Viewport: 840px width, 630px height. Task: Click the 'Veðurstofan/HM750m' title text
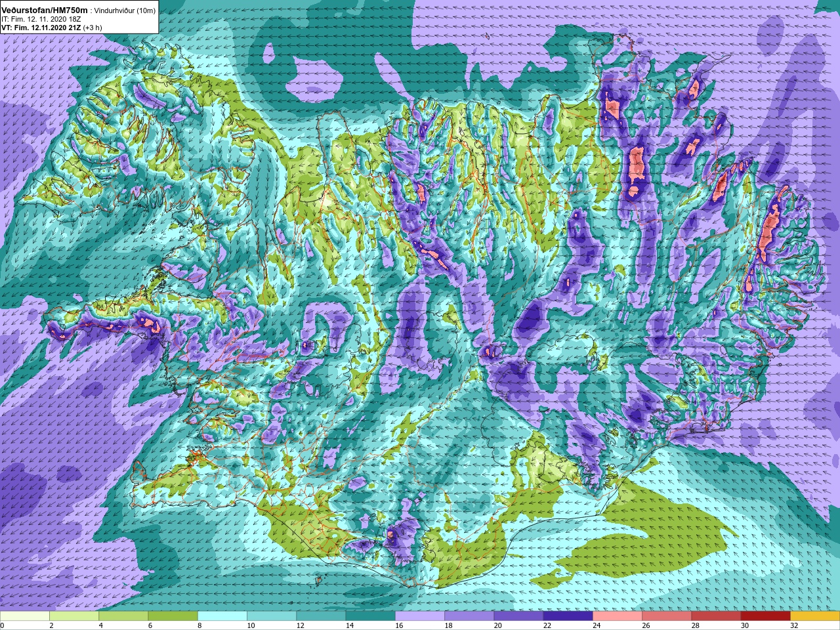click(x=45, y=10)
